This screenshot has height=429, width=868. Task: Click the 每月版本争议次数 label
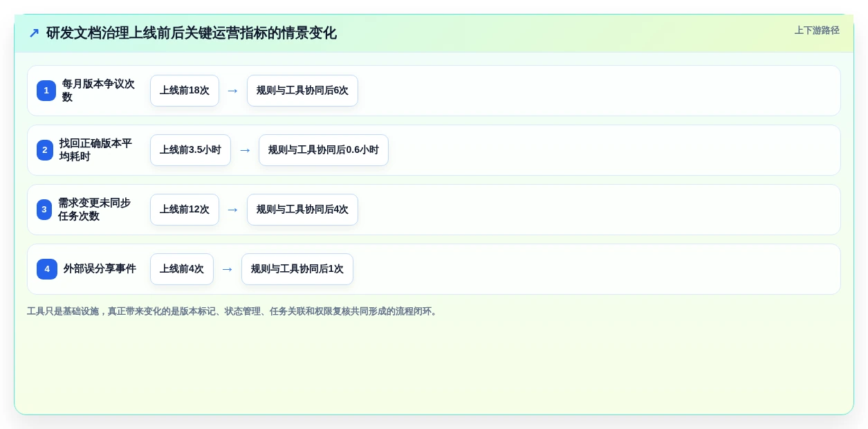pyautogui.click(x=99, y=91)
